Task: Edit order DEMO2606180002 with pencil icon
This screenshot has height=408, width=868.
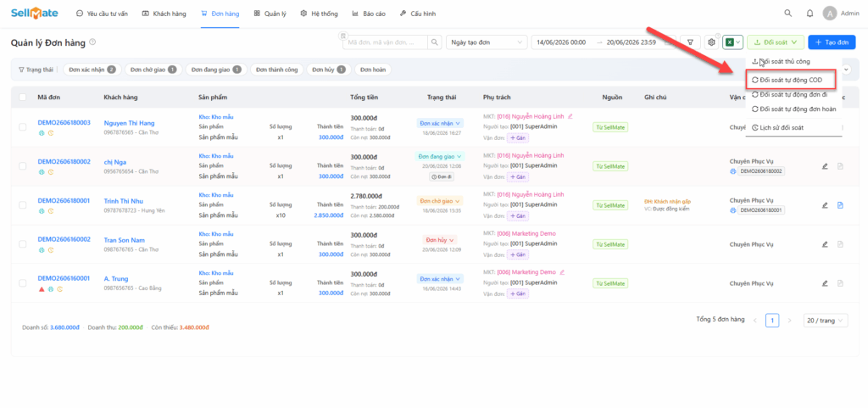Action: [x=825, y=166]
